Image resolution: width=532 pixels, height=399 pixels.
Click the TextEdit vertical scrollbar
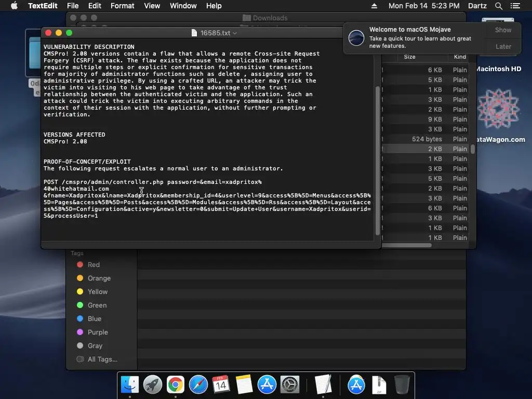click(x=378, y=161)
